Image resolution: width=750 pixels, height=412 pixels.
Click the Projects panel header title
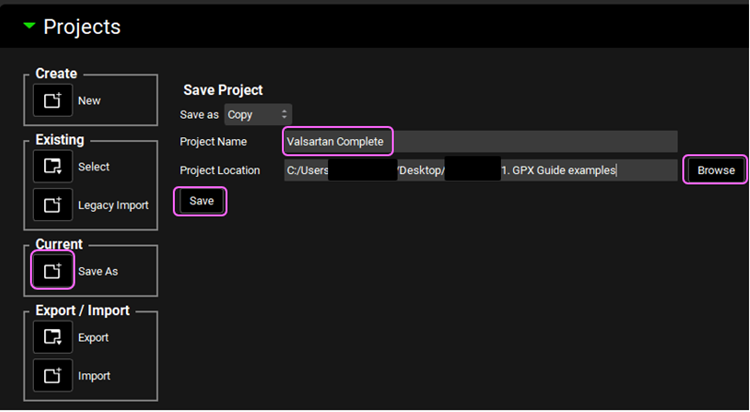click(x=82, y=27)
